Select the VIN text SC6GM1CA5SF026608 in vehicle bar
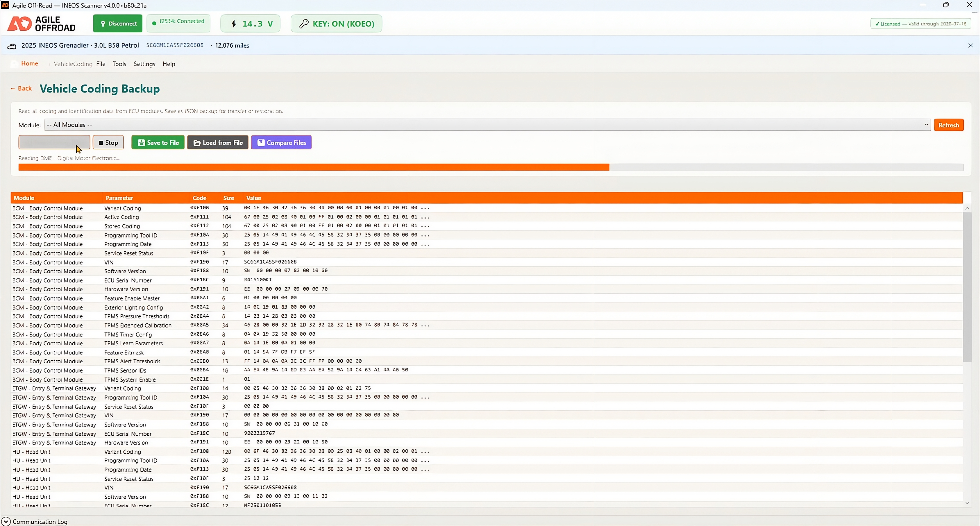Image resolution: width=980 pixels, height=526 pixels. pos(175,45)
